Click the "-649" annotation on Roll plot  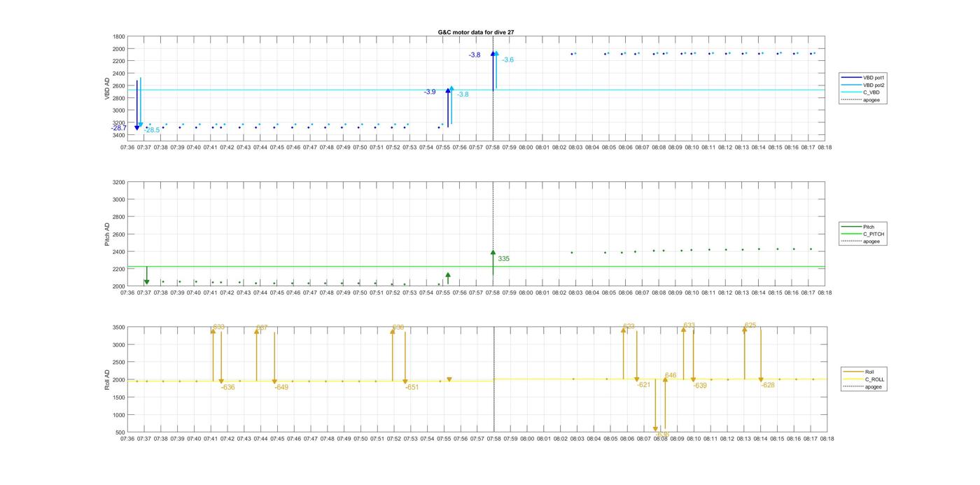pos(281,387)
